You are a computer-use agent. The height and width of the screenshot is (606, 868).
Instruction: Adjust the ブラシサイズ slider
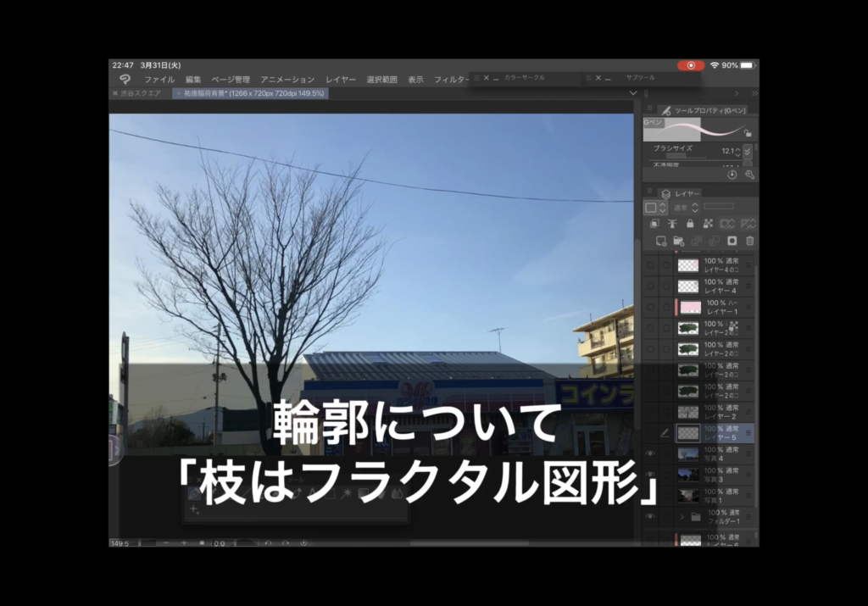coord(685,157)
